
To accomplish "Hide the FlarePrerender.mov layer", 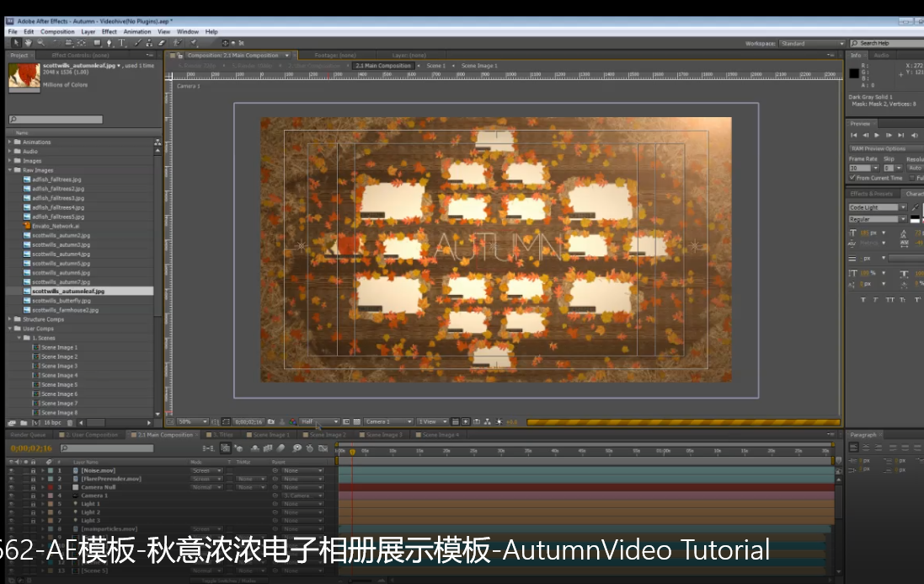I will pyautogui.click(x=11, y=480).
